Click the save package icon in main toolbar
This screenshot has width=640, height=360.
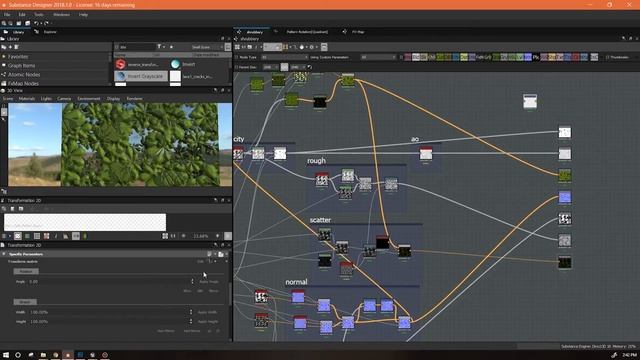27,23
